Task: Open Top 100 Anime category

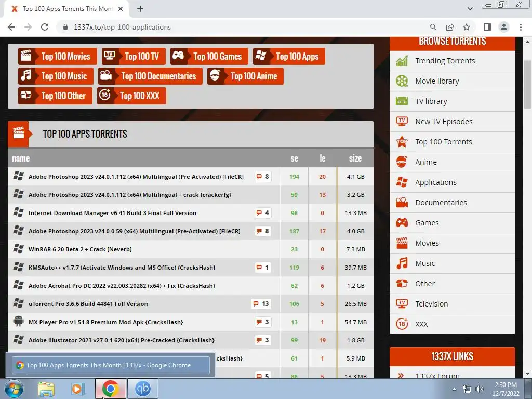Action: [x=245, y=76]
